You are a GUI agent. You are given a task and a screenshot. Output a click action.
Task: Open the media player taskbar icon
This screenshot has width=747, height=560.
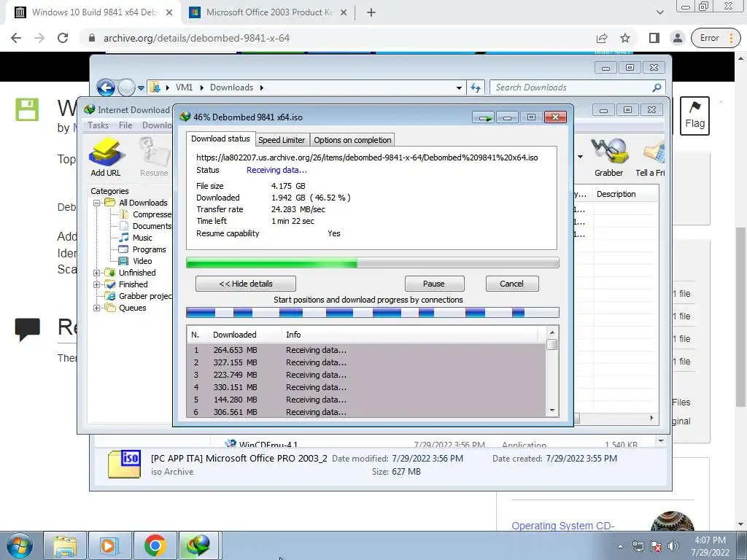point(109,545)
